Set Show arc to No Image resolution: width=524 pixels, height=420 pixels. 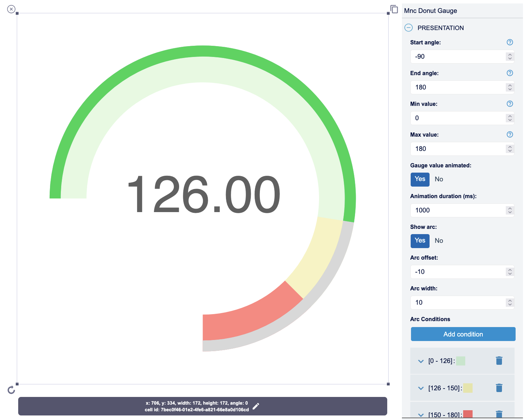click(x=439, y=241)
